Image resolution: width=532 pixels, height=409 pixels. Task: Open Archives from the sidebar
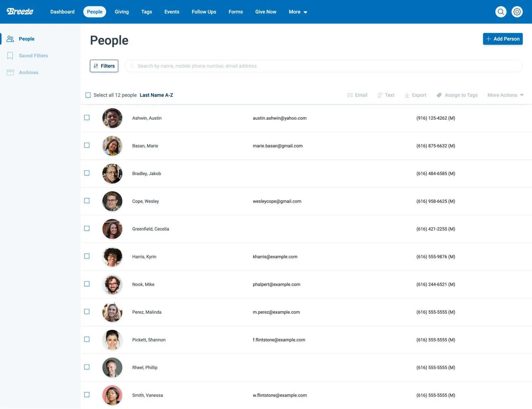pos(29,72)
